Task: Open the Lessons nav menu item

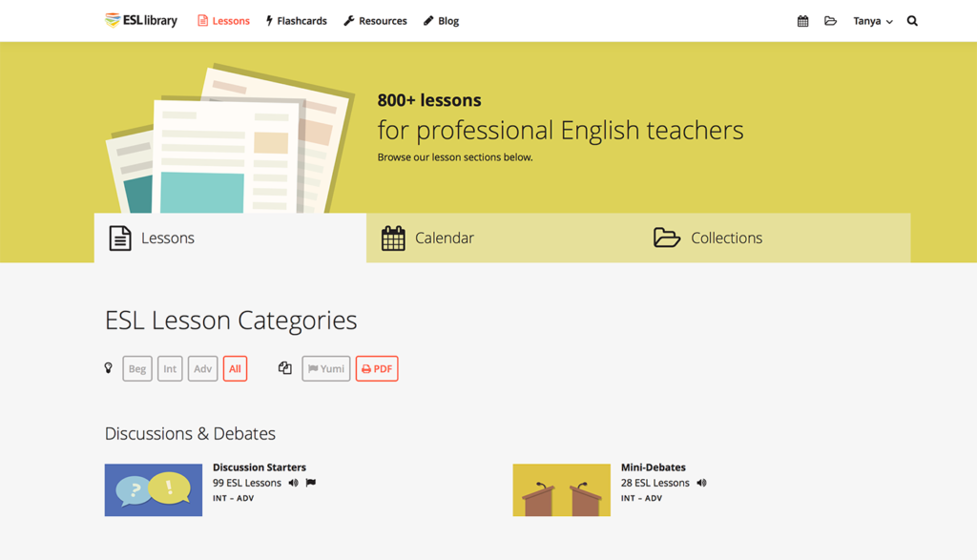Action: coord(223,21)
